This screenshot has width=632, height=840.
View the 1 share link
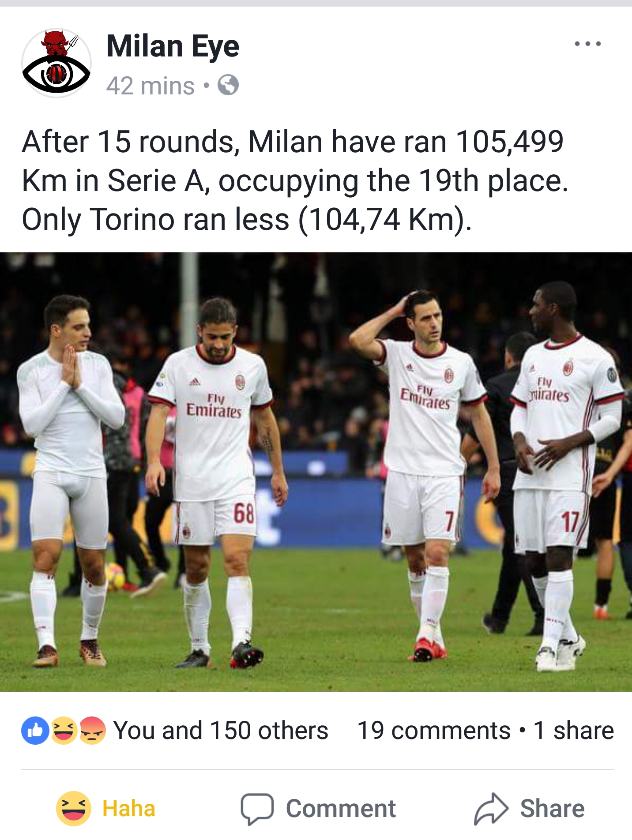pyautogui.click(x=574, y=731)
